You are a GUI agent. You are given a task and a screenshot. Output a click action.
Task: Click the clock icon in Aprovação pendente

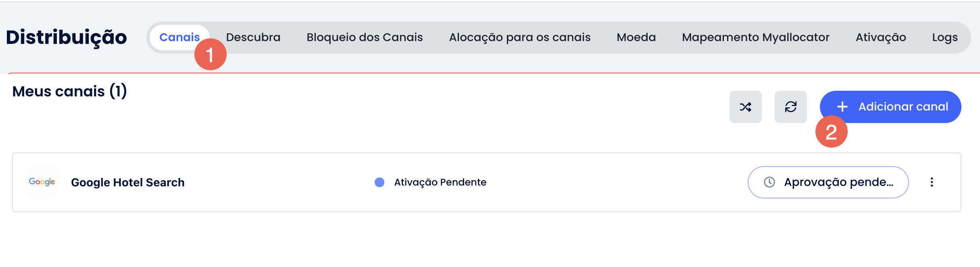point(769,182)
